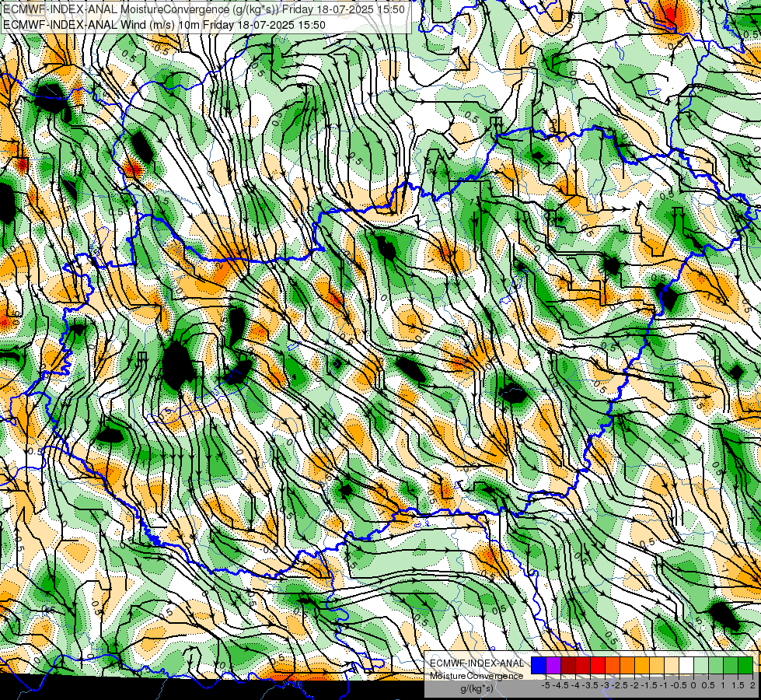761x700 pixels.
Task: Select the white legend color swatch
Action: point(686,665)
